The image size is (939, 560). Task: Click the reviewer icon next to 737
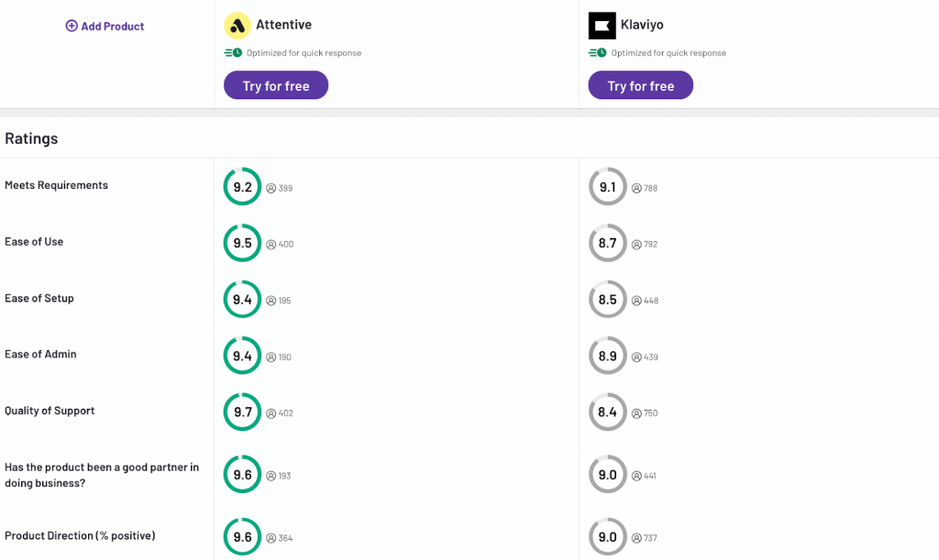point(635,538)
